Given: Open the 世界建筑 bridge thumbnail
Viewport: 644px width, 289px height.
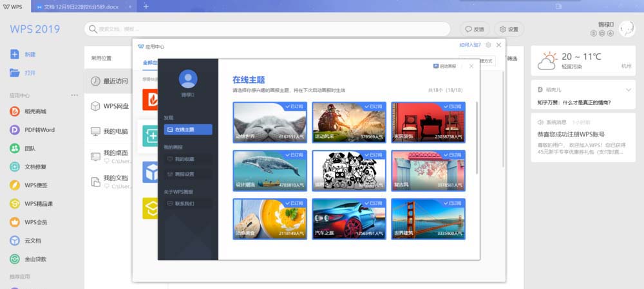Looking at the screenshot, I should pos(428,219).
